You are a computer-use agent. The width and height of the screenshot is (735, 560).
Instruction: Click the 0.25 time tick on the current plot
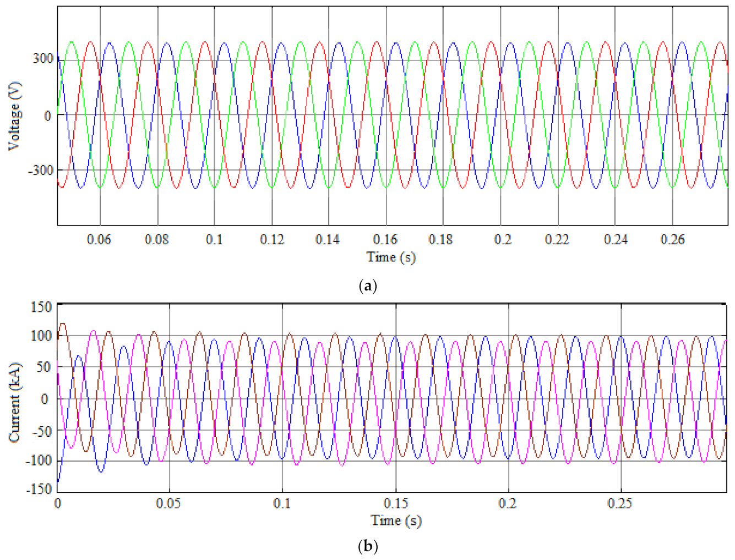619,503
